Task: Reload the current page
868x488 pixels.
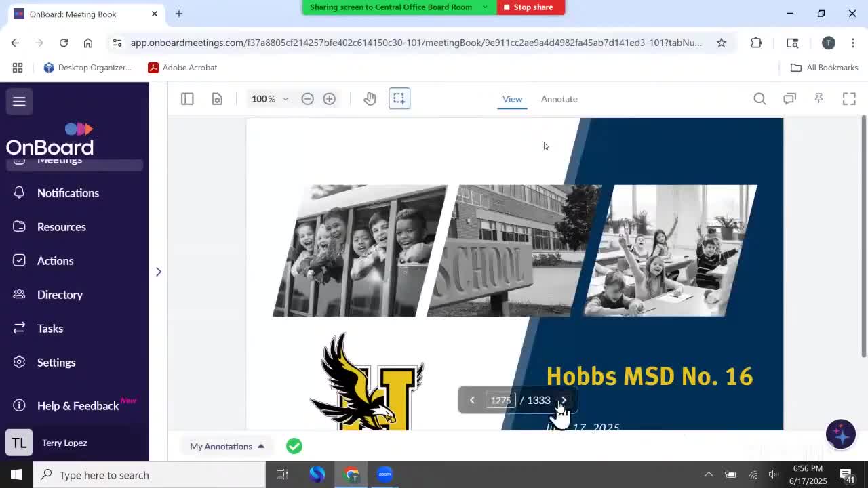Action: [64, 43]
